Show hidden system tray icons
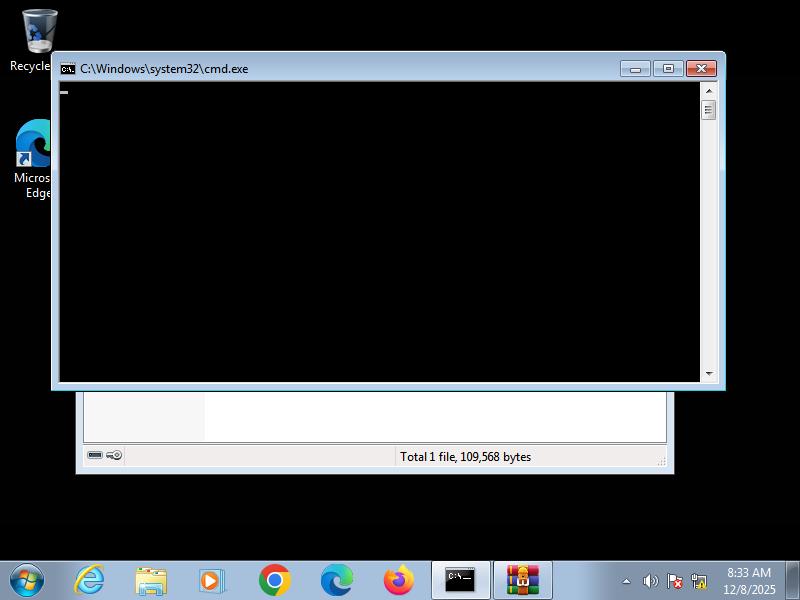 [x=627, y=581]
